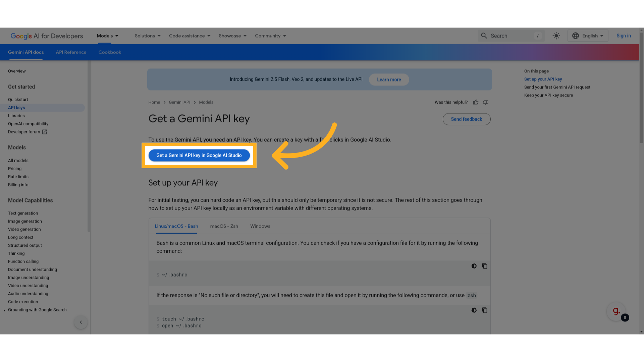
Task: Click the Models breadcrumb link
Action: [x=206, y=102]
